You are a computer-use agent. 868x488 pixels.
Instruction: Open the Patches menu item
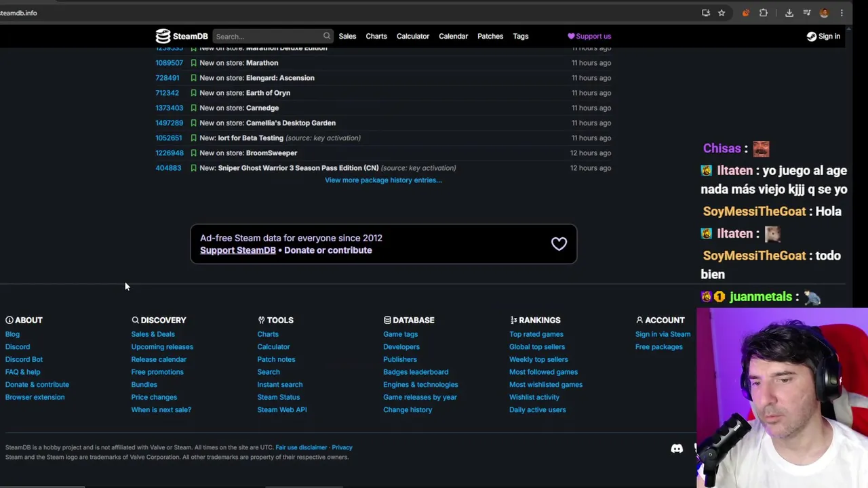tap(490, 36)
